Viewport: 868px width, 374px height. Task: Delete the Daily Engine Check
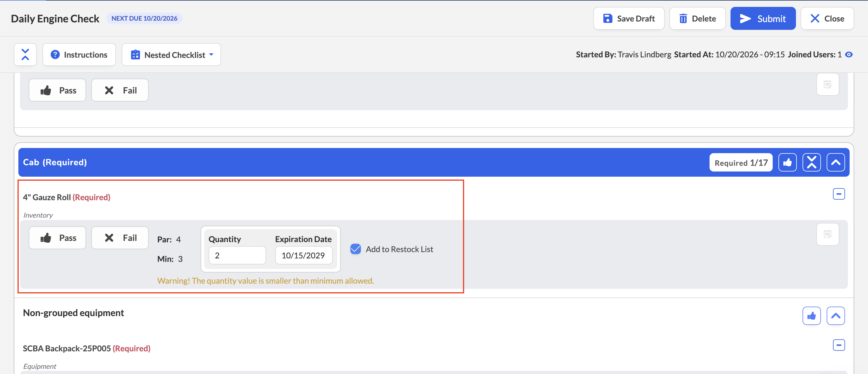[697, 19]
